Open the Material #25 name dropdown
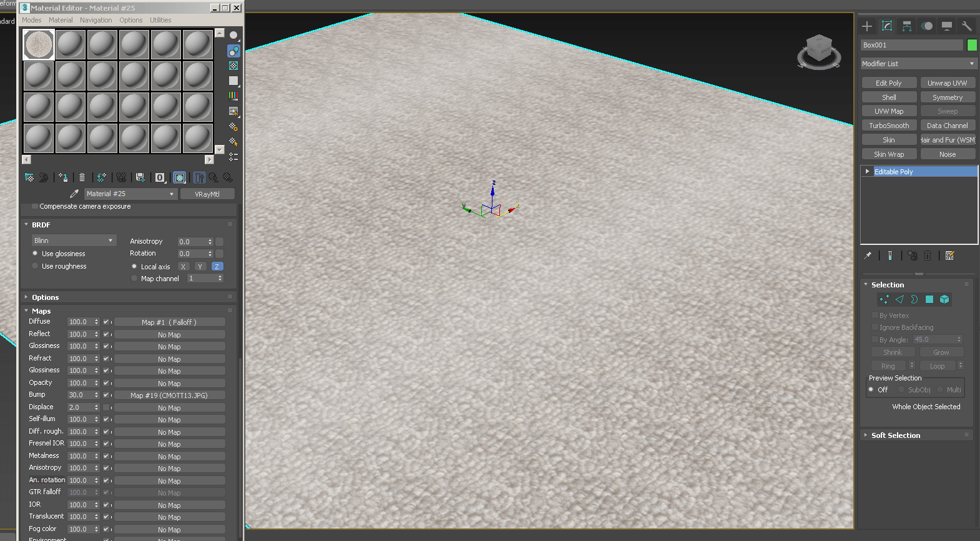Image resolution: width=980 pixels, height=541 pixels. click(x=130, y=194)
